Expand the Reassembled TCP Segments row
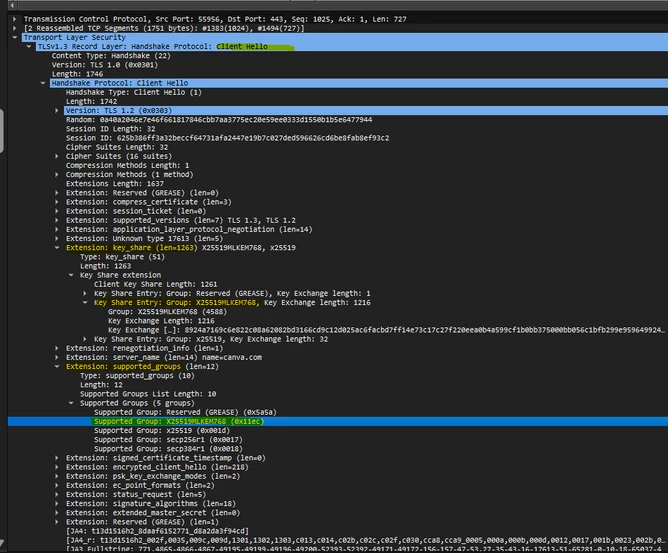Viewport: 668px width, 553px height. tap(14, 28)
